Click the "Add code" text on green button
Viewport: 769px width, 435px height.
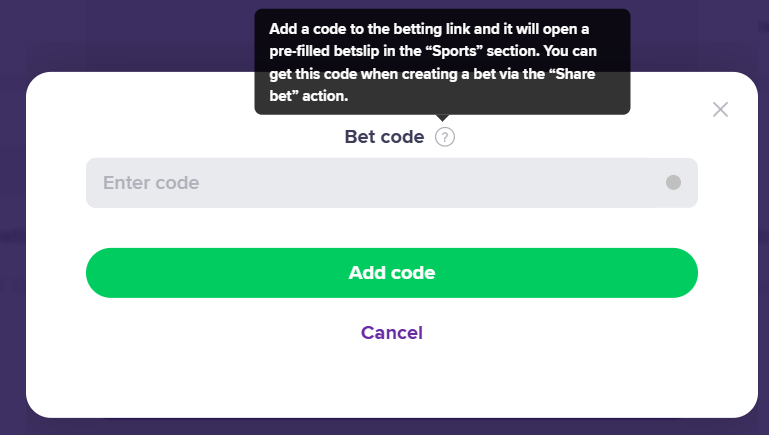tap(392, 273)
